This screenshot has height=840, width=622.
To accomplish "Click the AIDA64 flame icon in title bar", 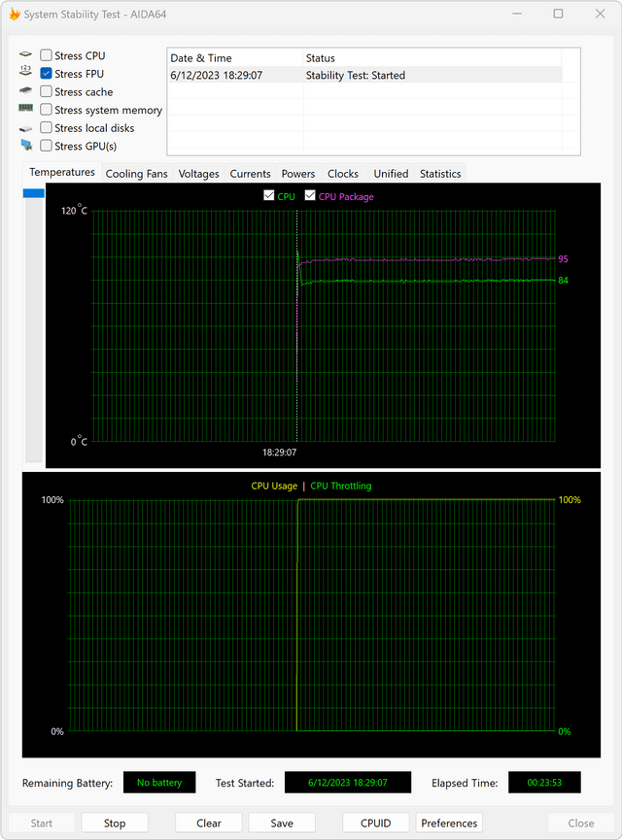I will pyautogui.click(x=15, y=14).
